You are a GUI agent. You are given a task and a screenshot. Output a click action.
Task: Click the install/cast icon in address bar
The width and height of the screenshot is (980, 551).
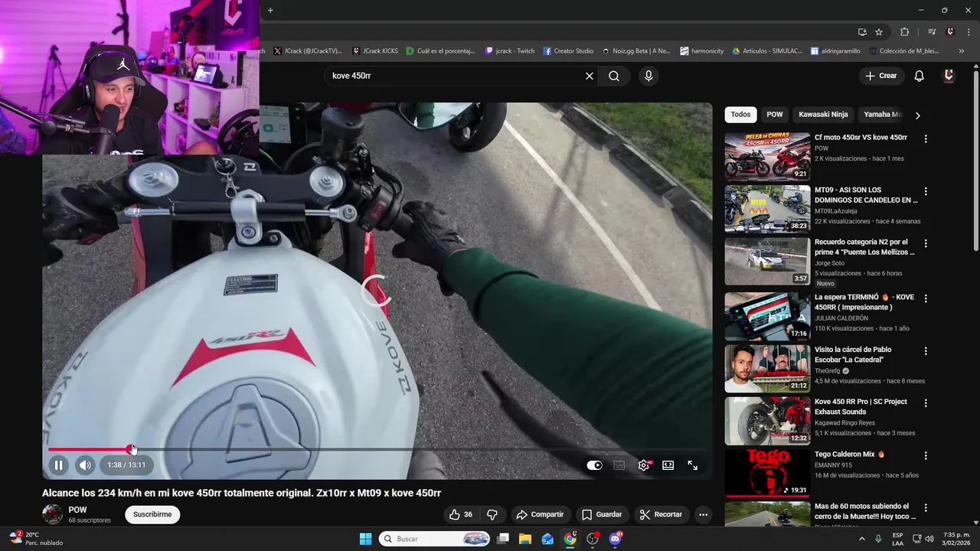coord(862,32)
